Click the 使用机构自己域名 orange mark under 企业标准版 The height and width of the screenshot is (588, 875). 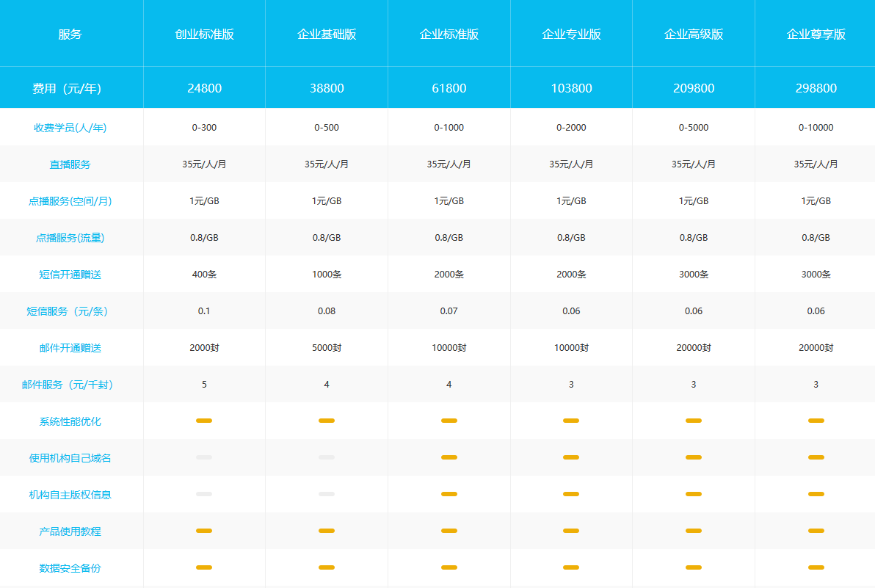(449, 457)
